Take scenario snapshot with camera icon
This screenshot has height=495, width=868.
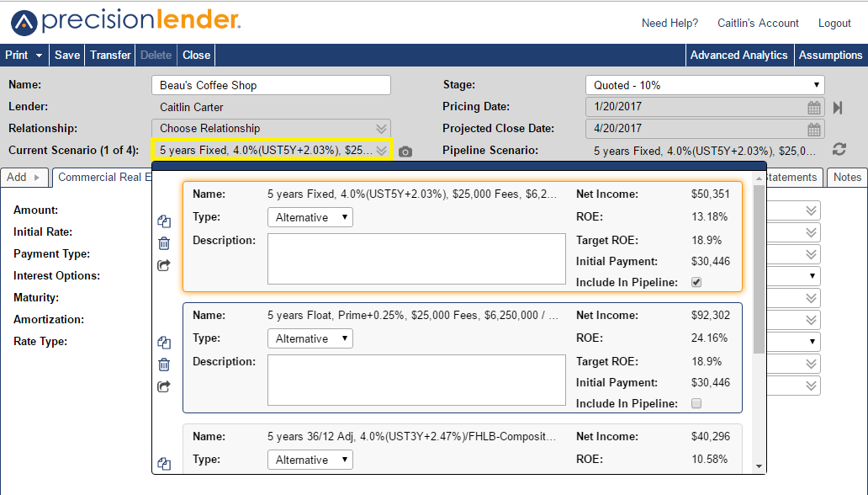(405, 152)
